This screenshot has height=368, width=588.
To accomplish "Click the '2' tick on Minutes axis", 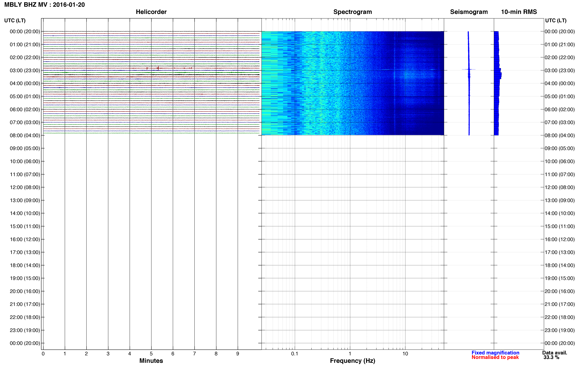I will (x=86, y=354).
